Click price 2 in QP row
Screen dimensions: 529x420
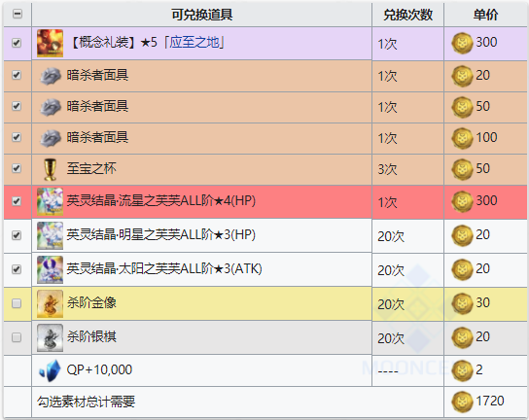pos(479,370)
